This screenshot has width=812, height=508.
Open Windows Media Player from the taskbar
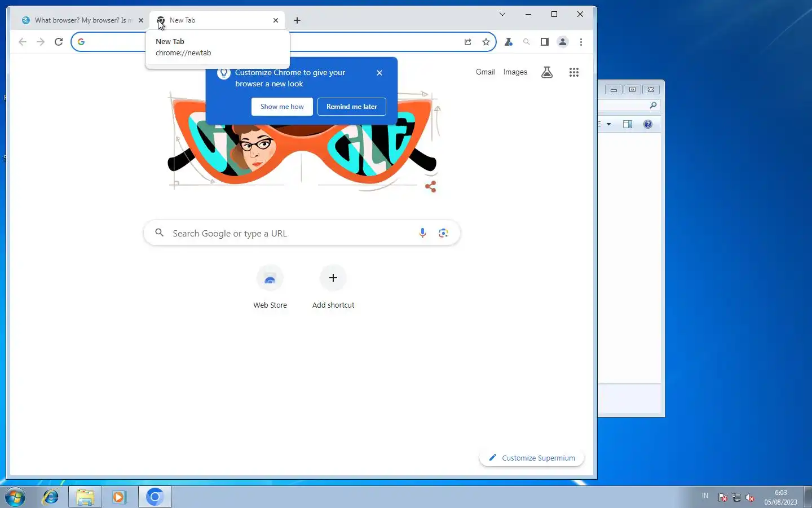pyautogui.click(x=119, y=497)
